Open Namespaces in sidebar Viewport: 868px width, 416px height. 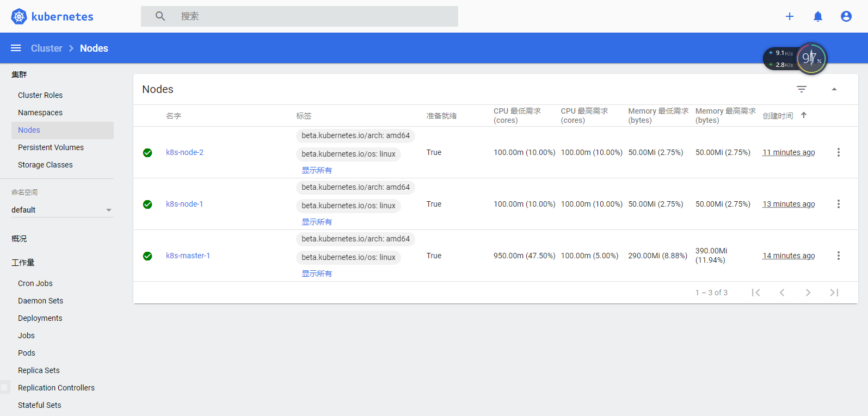click(x=40, y=113)
